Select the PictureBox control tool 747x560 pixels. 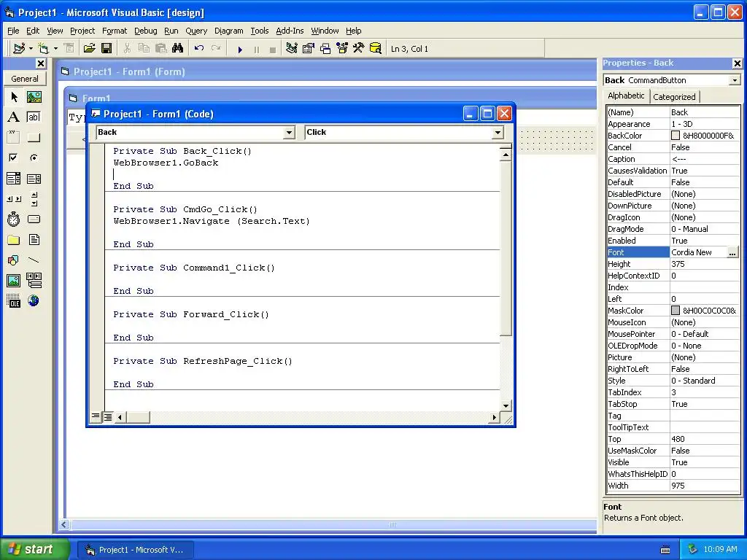tap(34, 97)
